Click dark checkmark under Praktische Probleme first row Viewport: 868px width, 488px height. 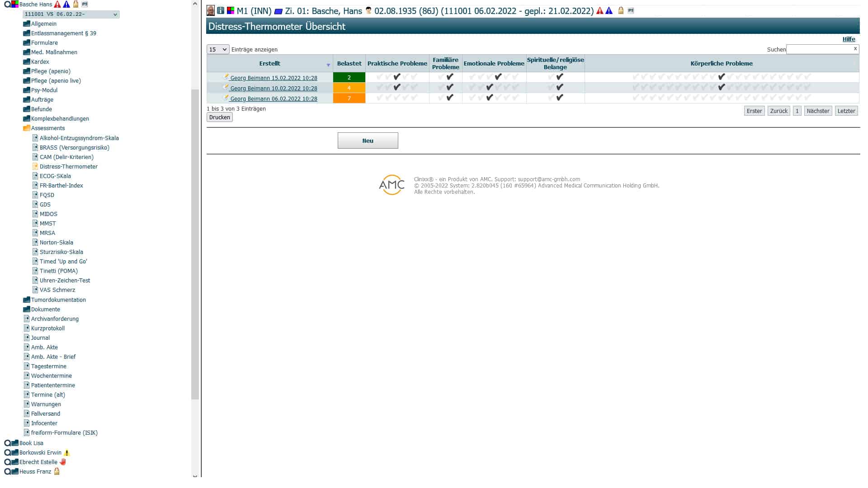pyautogui.click(x=397, y=77)
